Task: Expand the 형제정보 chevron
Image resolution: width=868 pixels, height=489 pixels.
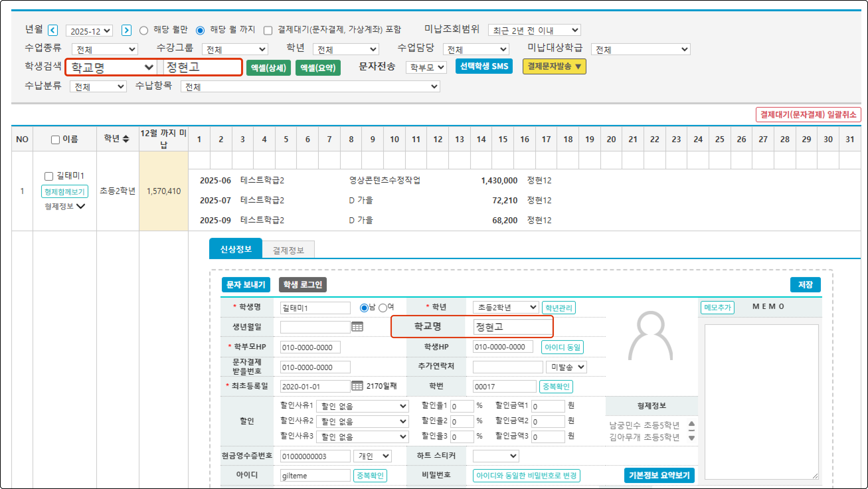Action: tap(81, 206)
